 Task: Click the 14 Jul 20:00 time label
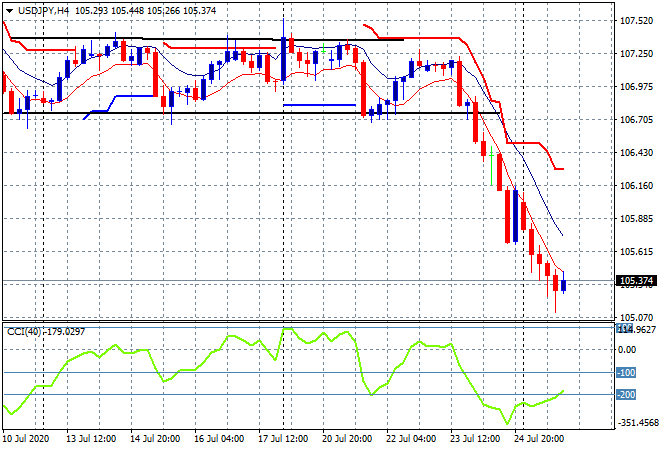(155, 439)
